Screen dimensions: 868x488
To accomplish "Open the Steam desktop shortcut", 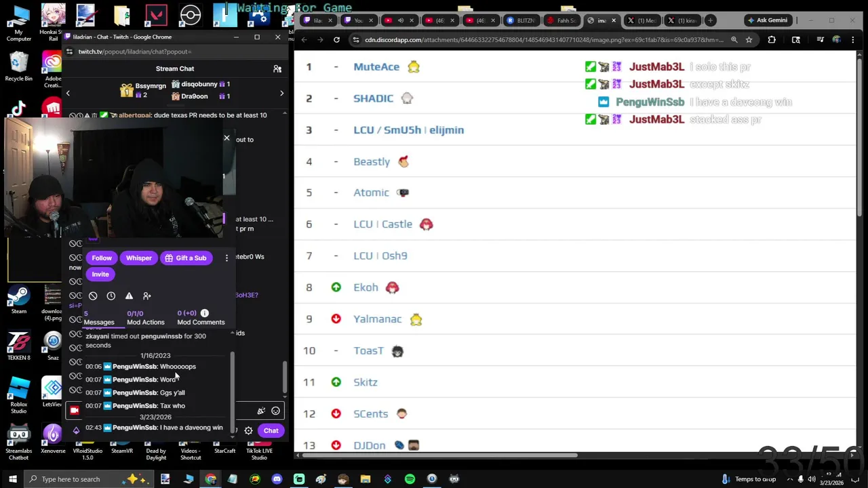I will [19, 300].
